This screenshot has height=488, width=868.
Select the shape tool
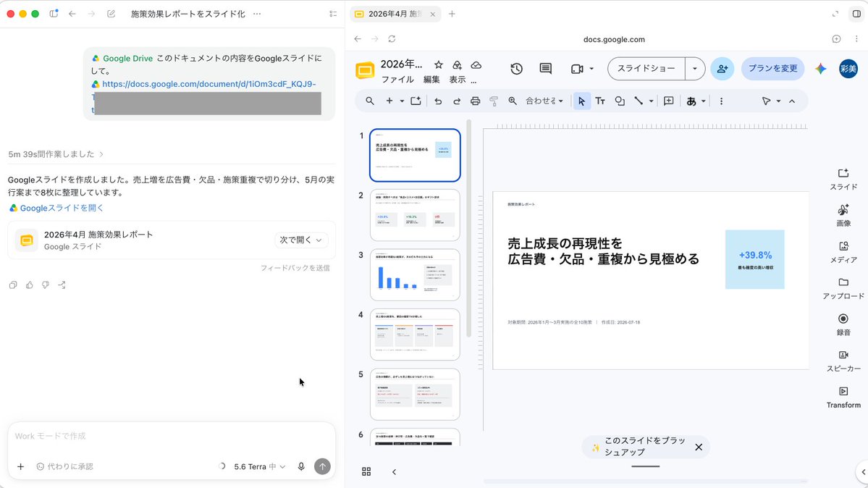(x=620, y=101)
